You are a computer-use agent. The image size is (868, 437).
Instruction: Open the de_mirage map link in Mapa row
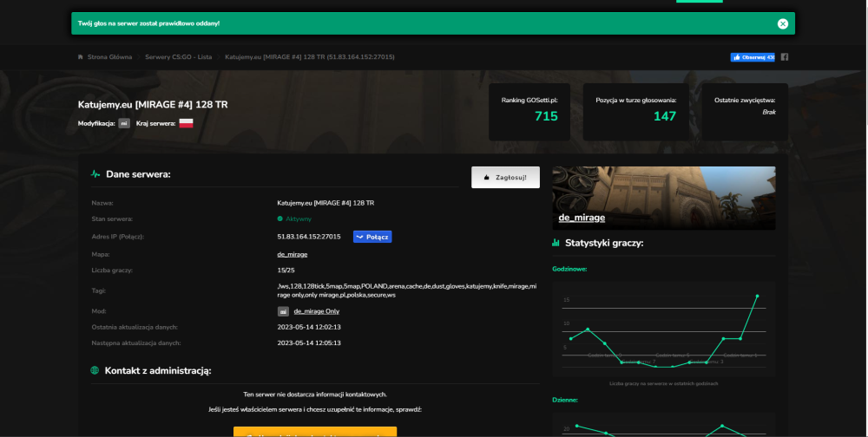pyautogui.click(x=293, y=254)
